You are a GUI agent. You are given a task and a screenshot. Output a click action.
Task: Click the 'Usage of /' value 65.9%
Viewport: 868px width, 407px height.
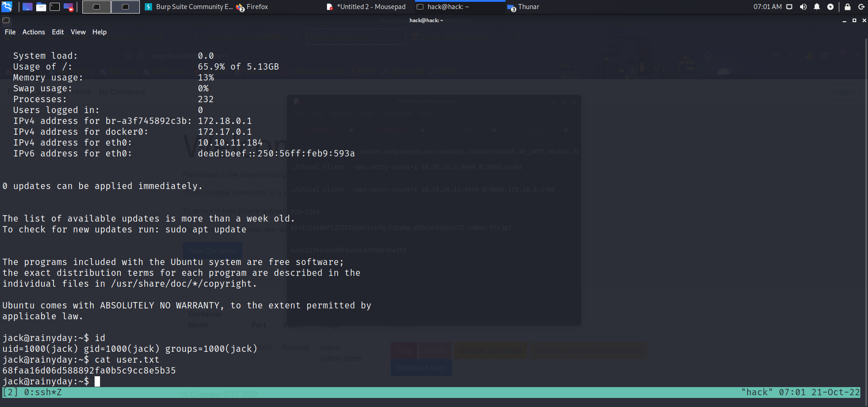coord(211,67)
